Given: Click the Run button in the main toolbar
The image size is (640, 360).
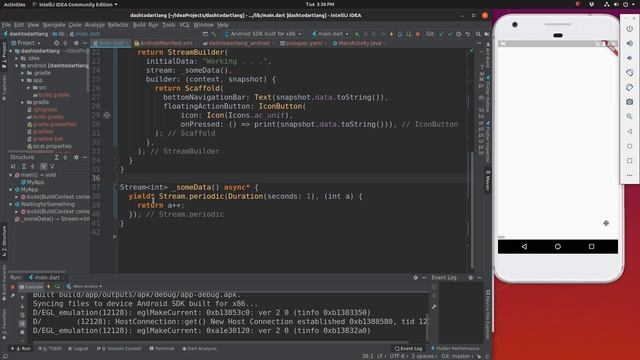Looking at the screenshot, I should tap(357, 34).
